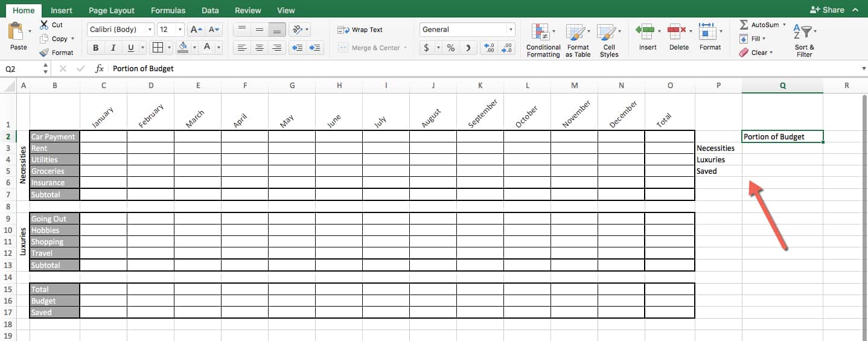
Task: Toggle Bold formatting
Action: tap(95, 48)
